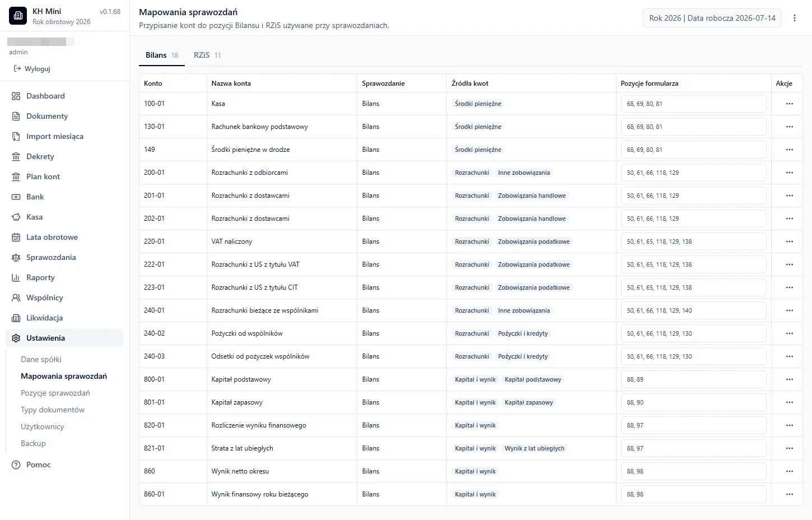
Task: Open row actions for account 149
Action: [789, 150]
